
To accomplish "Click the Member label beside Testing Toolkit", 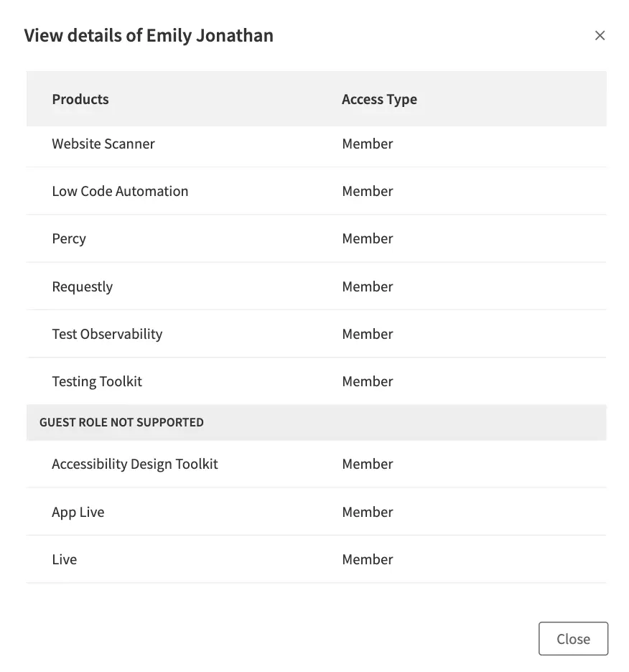I will (367, 381).
